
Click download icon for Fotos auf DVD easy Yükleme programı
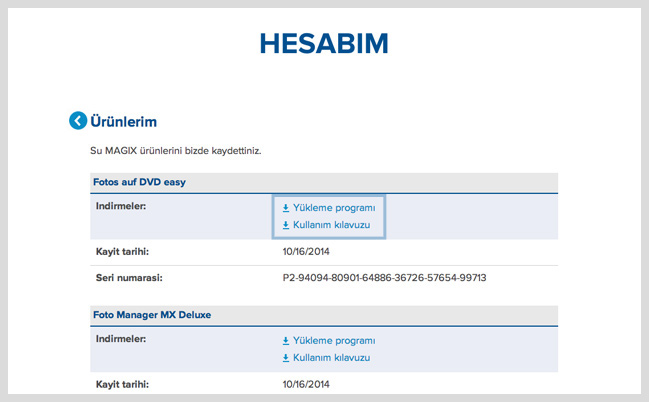[x=286, y=208]
